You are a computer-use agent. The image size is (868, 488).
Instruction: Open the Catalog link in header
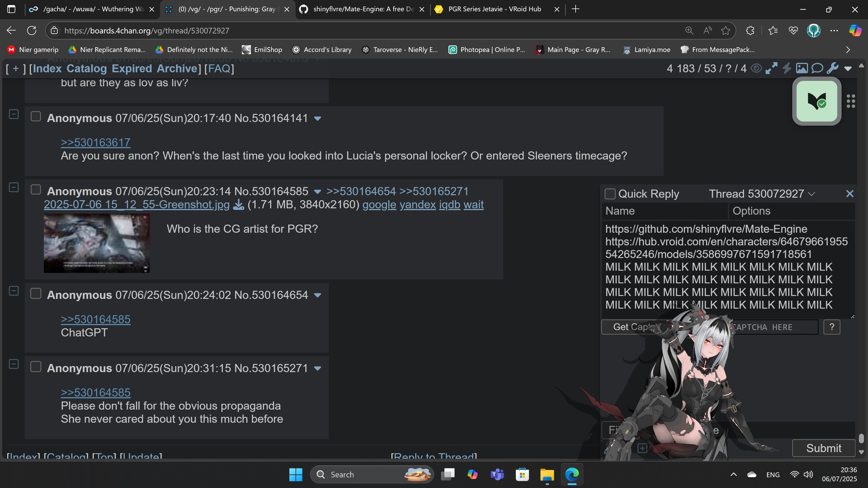[87, 68]
